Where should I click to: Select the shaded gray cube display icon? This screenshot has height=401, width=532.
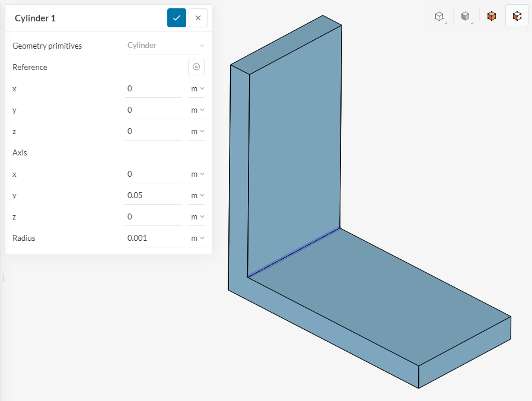[x=466, y=16]
